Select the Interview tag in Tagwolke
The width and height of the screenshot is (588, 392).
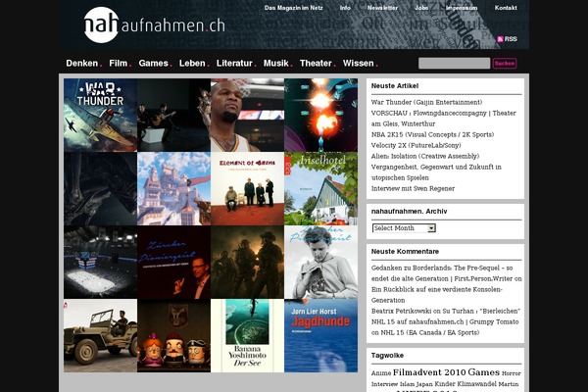point(384,384)
